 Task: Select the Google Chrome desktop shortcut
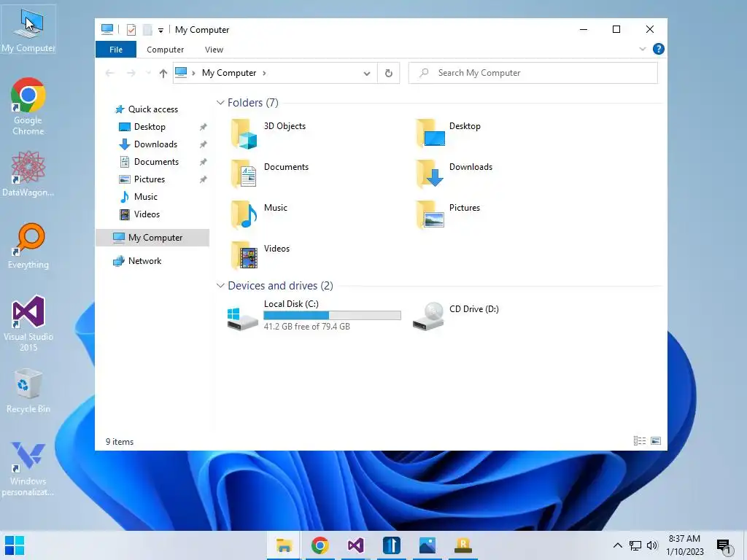click(x=28, y=106)
